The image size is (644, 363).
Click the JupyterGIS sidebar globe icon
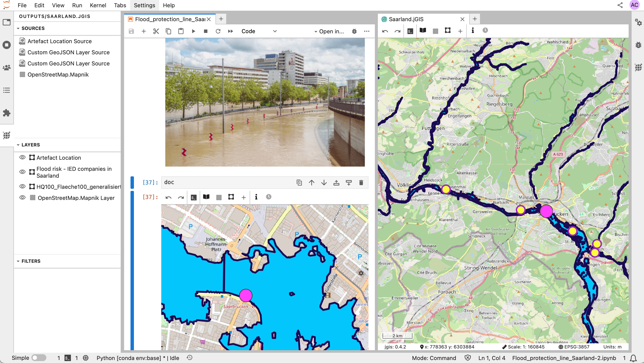tap(7, 135)
